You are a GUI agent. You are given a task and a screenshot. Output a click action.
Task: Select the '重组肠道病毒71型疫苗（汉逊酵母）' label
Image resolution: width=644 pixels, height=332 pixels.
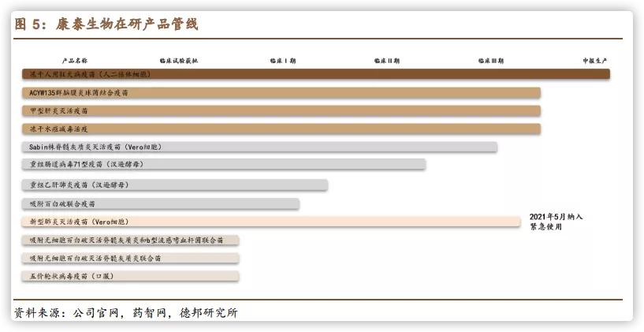(x=87, y=164)
